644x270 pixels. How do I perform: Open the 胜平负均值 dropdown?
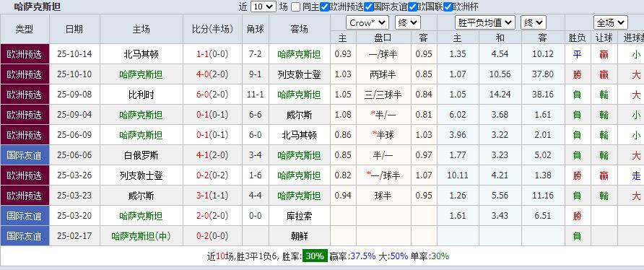[485, 22]
